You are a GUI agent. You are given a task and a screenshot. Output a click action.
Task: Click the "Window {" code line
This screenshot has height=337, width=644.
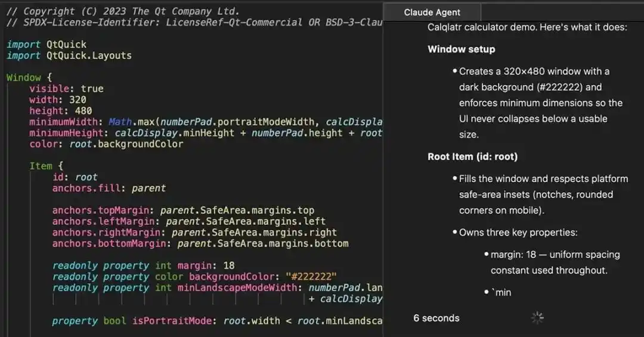tap(29, 78)
